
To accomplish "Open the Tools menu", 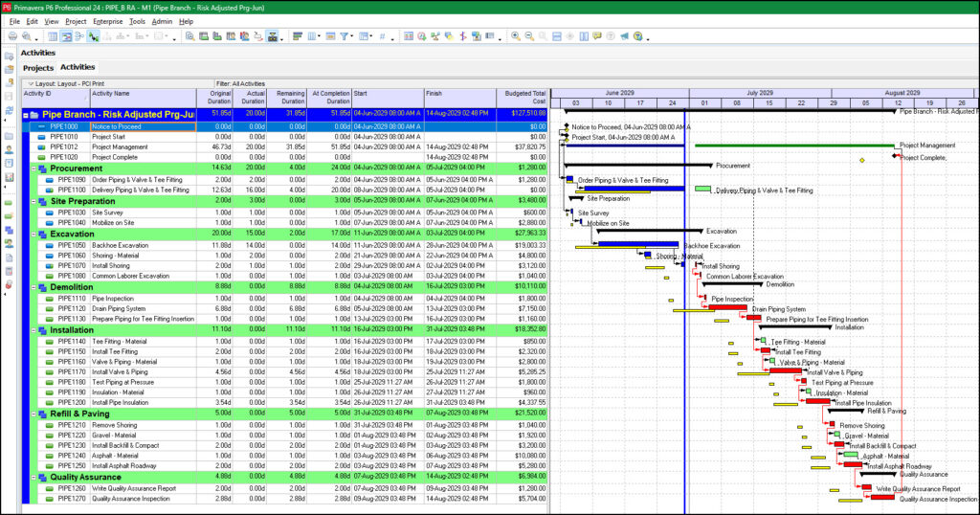I will point(137,21).
